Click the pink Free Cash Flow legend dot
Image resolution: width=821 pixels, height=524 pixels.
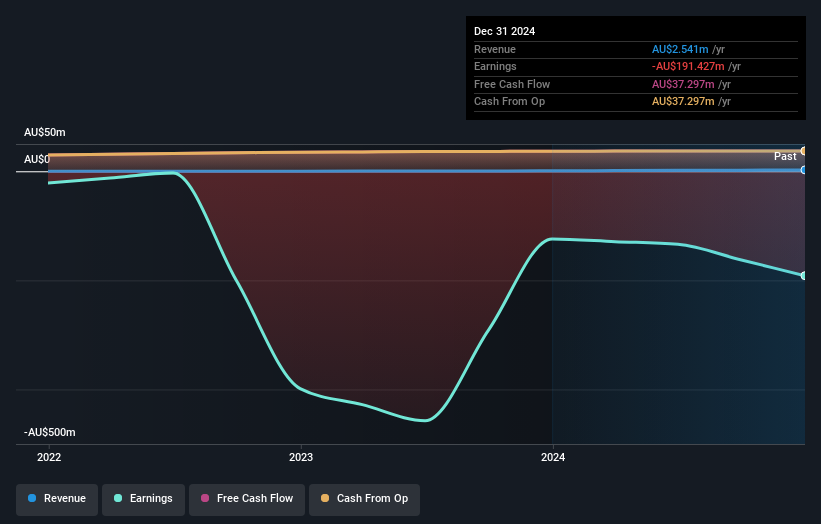point(205,498)
